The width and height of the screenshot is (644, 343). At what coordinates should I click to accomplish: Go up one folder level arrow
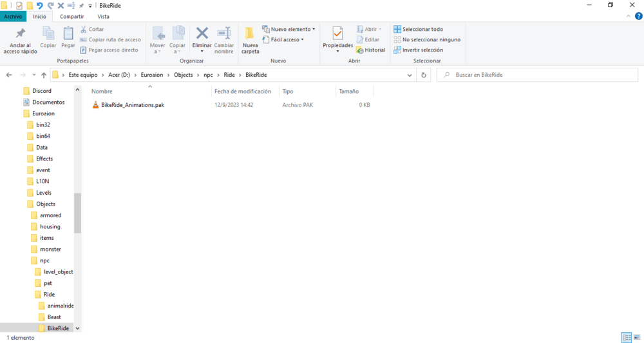[44, 75]
